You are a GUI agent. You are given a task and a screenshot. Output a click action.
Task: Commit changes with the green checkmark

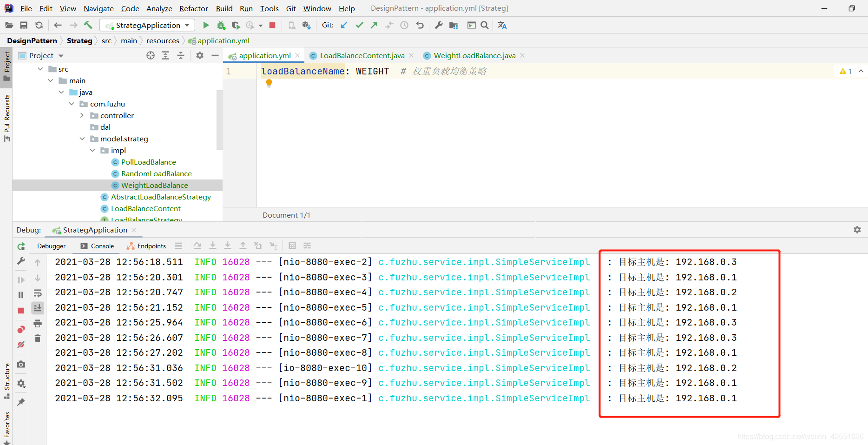(359, 25)
